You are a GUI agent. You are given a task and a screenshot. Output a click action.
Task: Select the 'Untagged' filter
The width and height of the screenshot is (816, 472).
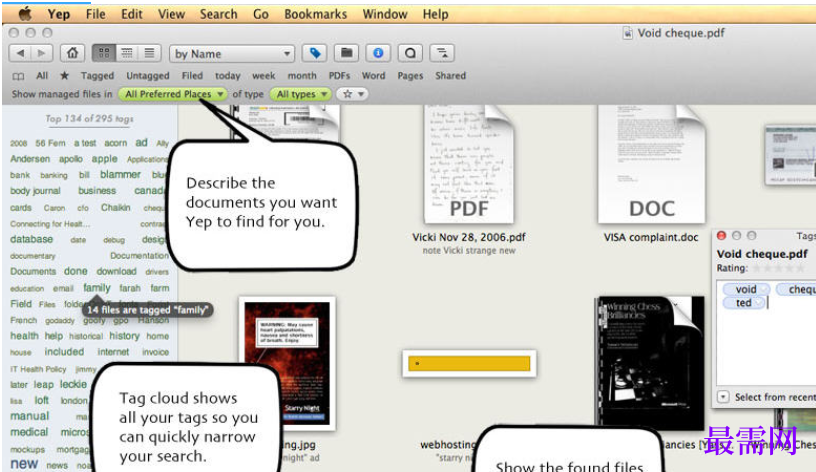pyautogui.click(x=148, y=76)
